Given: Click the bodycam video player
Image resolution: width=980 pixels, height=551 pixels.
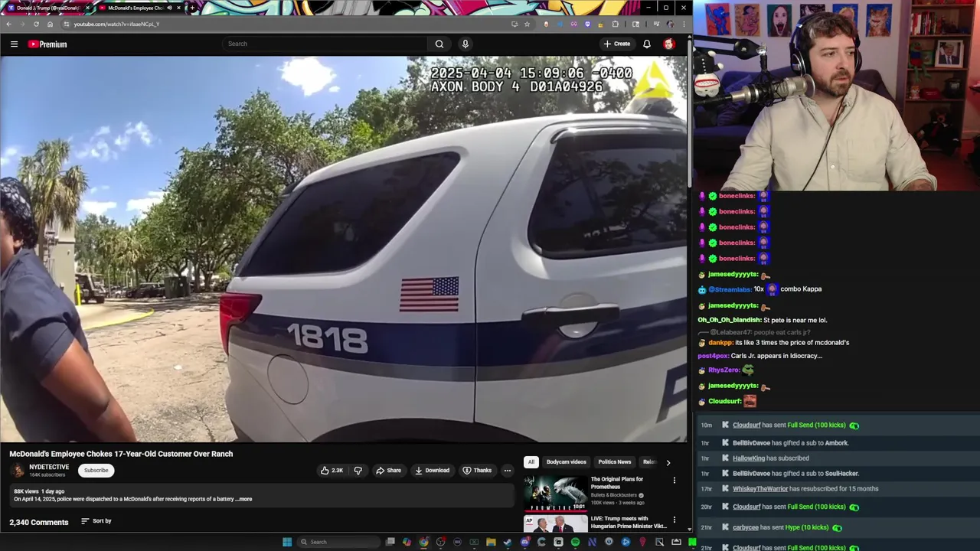Looking at the screenshot, I should pos(344,249).
